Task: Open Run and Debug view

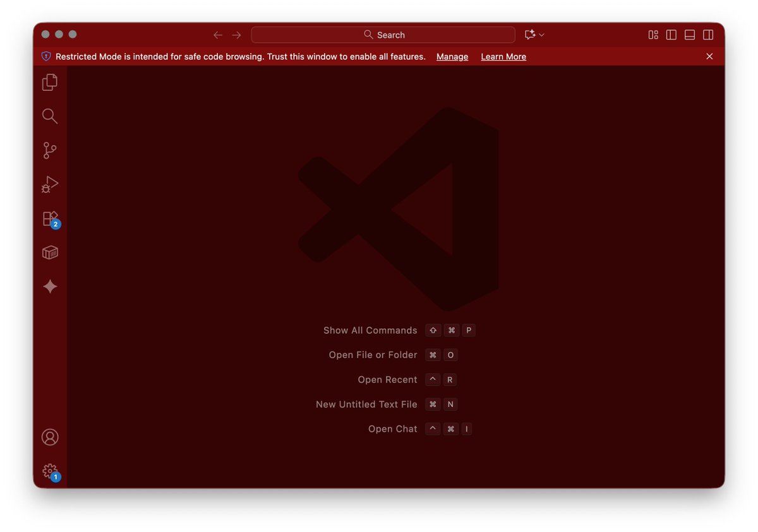Action: (x=50, y=184)
